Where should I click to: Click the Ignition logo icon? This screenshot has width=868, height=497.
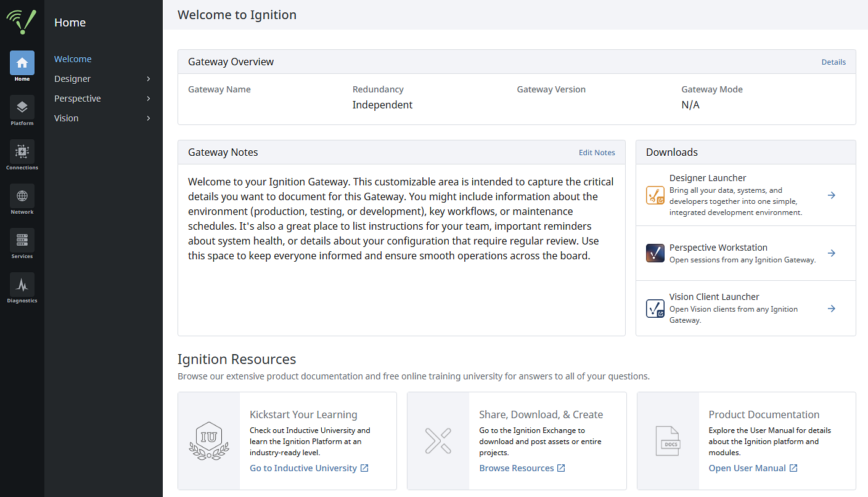[22, 22]
